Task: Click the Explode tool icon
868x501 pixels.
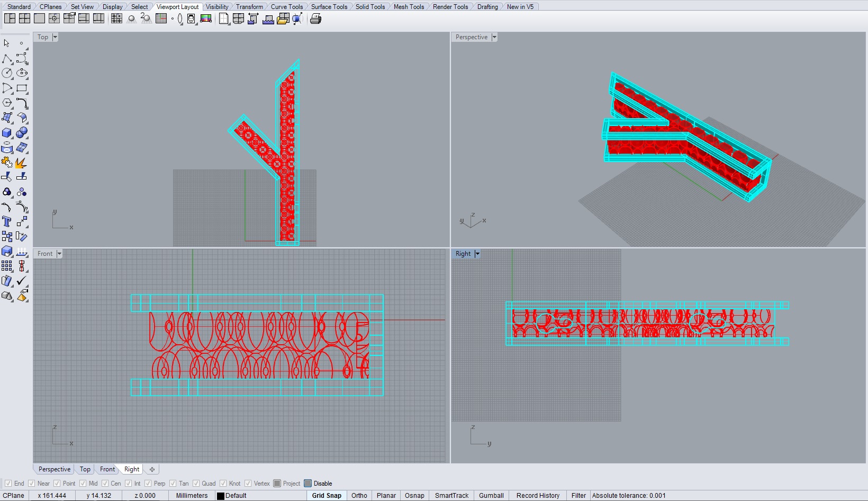Action: (22, 162)
